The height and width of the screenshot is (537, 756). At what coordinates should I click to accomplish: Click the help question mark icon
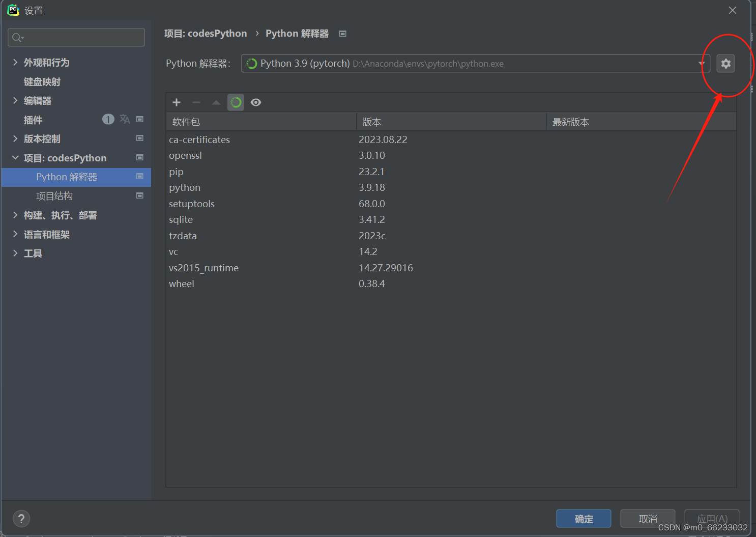(x=21, y=518)
